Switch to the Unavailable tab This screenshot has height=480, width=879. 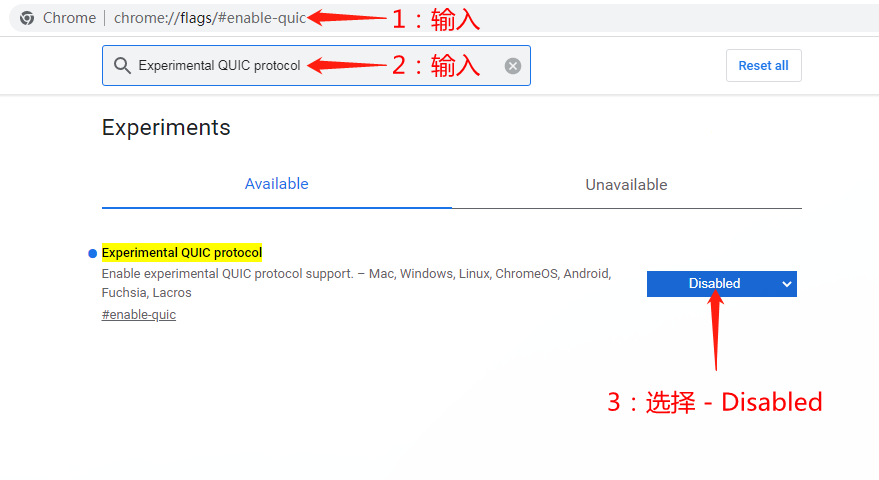[626, 185]
